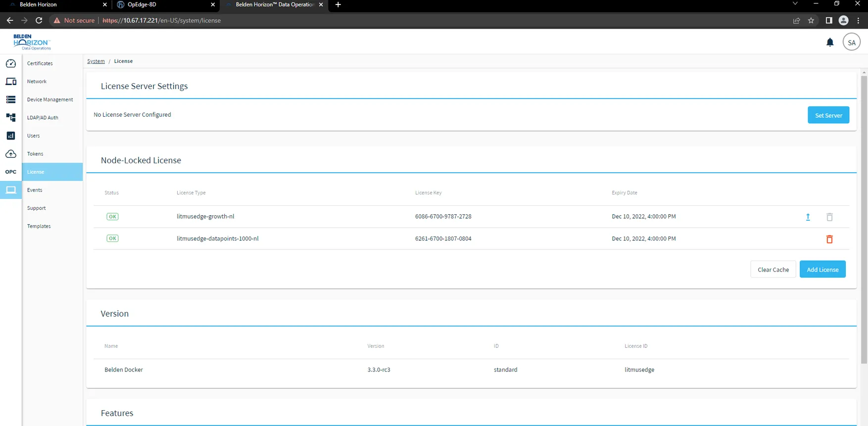868x426 pixels.
Task: Reload the browser page
Action: (x=39, y=20)
